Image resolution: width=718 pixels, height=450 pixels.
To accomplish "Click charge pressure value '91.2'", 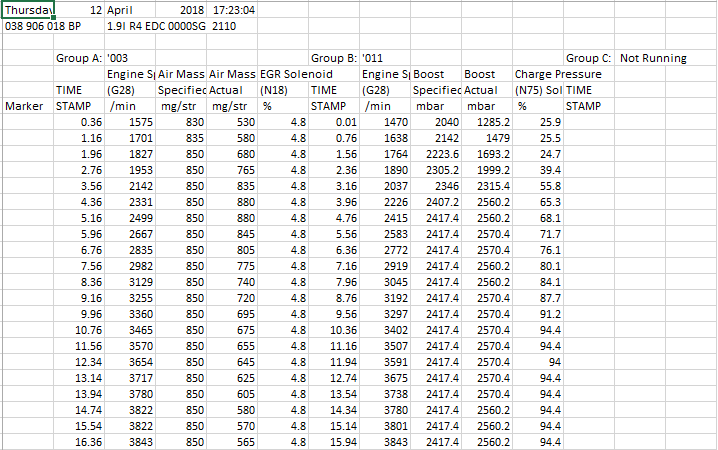I will tap(538, 314).
